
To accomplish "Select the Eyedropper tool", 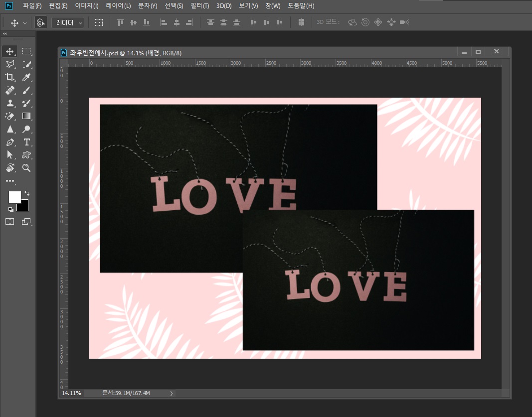I will (x=26, y=77).
